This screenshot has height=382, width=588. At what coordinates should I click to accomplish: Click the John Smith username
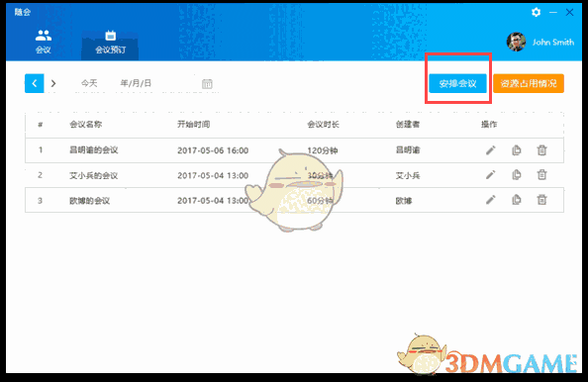(x=553, y=42)
